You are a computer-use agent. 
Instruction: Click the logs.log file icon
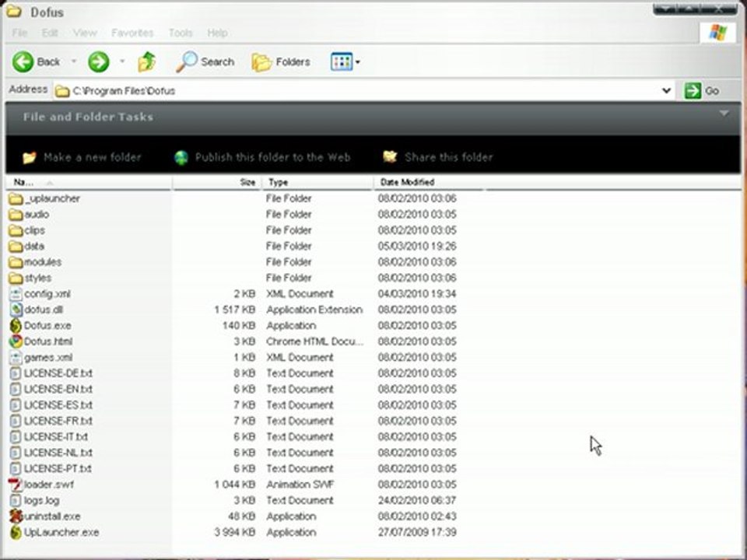click(16, 500)
